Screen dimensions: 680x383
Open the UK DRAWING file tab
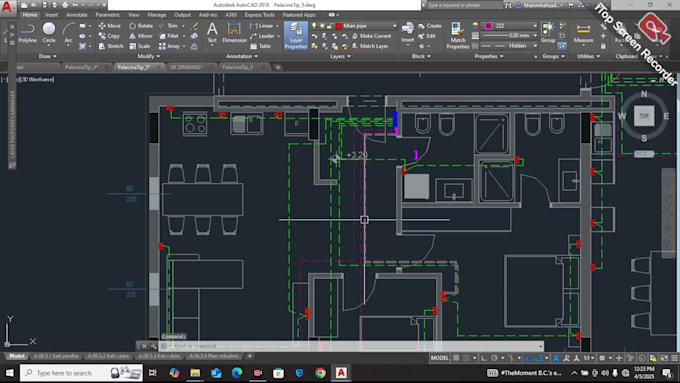coord(186,67)
